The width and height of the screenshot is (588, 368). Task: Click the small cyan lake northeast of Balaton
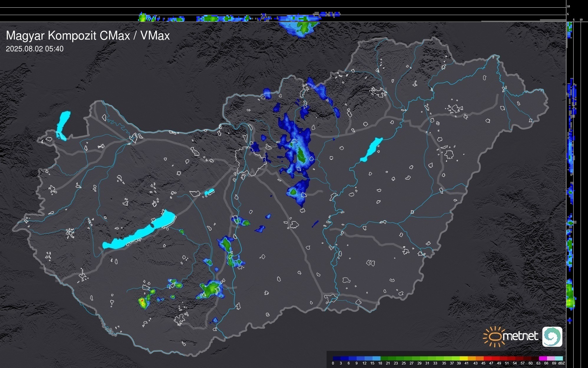(x=209, y=192)
